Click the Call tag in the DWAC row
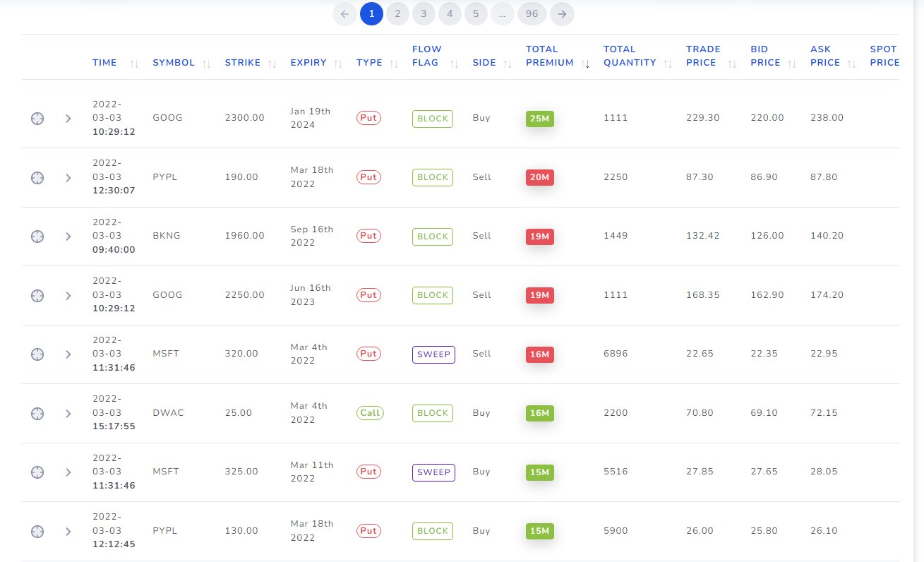This screenshot has height=562, width=924. tap(370, 413)
